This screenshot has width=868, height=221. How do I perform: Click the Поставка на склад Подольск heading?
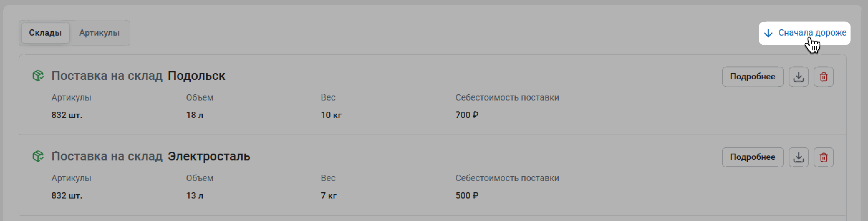tap(138, 76)
